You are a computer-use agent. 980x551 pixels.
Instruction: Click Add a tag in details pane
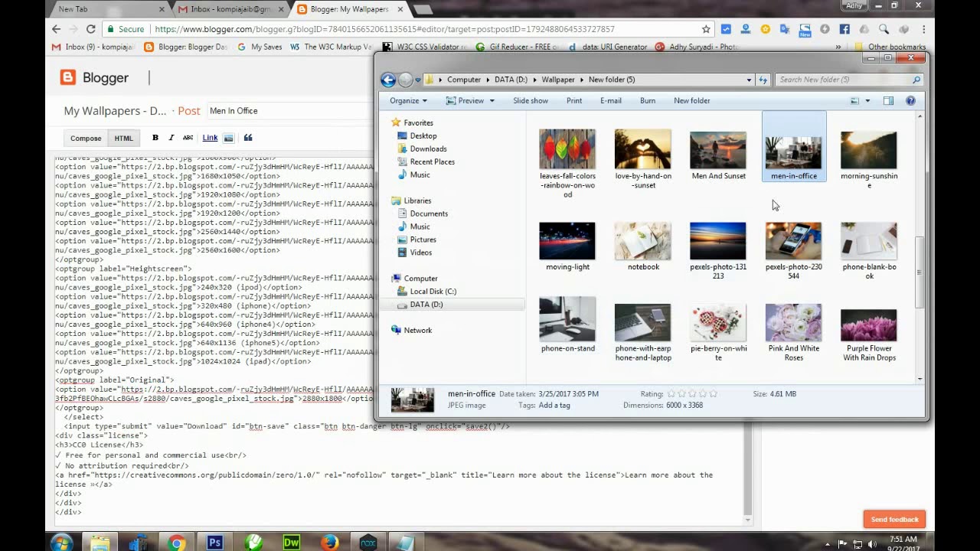554,406
